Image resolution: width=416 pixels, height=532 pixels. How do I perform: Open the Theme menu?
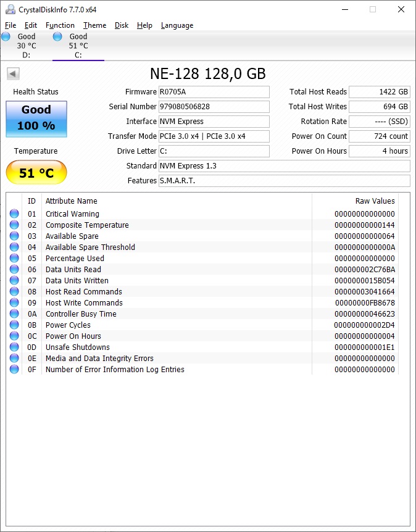tap(94, 25)
